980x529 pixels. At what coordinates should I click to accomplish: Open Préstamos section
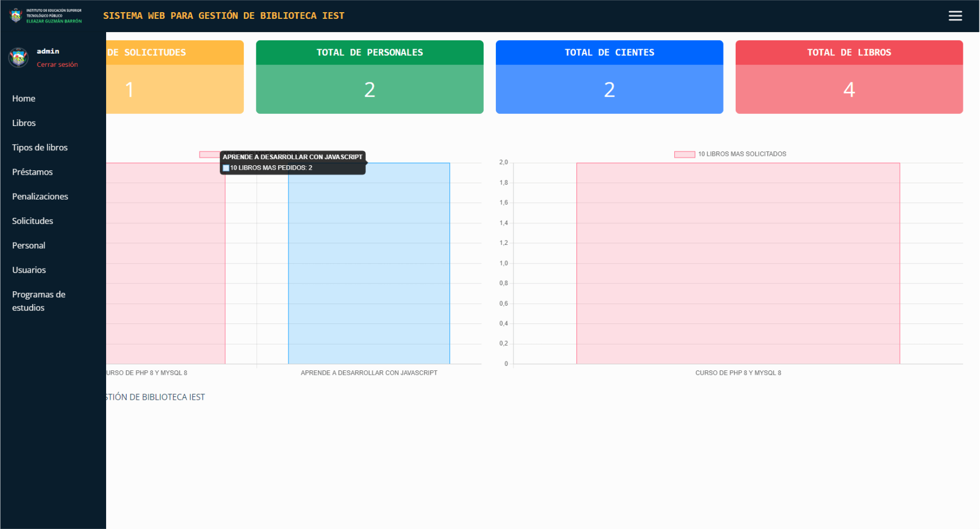coord(33,172)
